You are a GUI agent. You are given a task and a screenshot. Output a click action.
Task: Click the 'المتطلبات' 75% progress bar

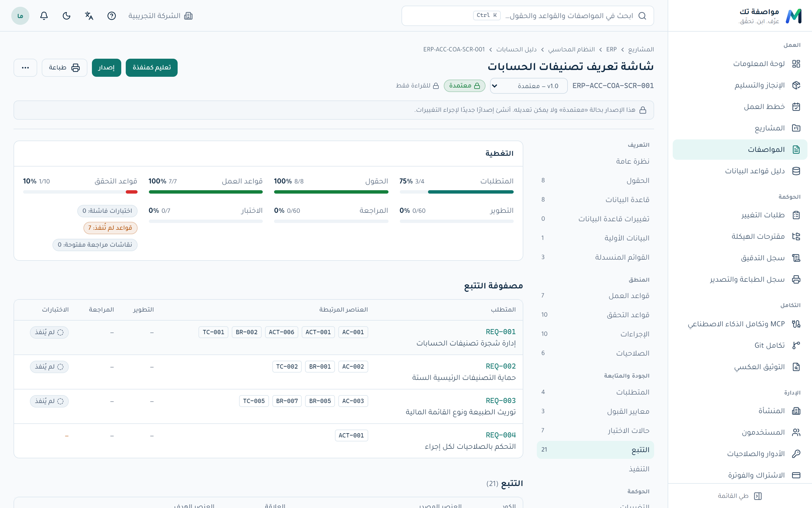456,192
